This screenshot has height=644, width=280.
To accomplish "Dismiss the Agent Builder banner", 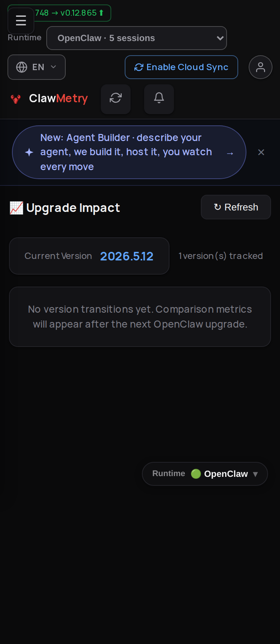I will tap(261, 152).
